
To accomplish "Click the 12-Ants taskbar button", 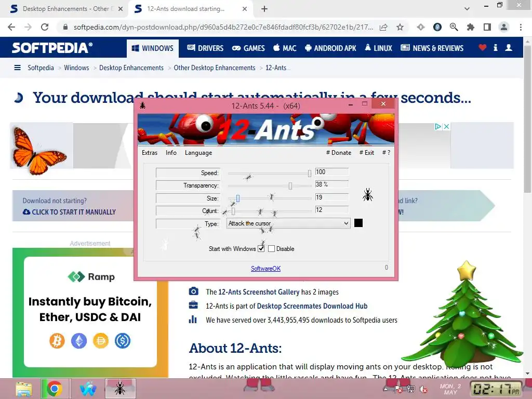I will pyautogui.click(x=120, y=389).
